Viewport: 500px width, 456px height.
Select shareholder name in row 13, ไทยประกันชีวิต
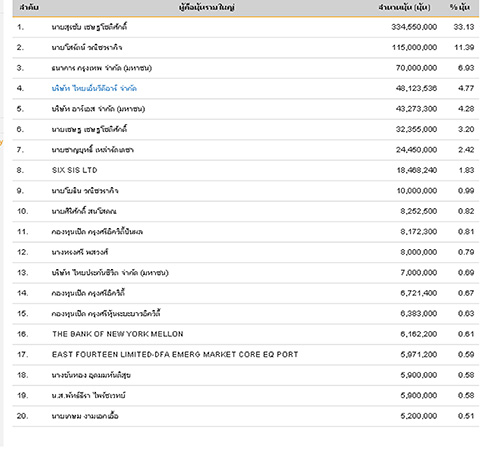(x=110, y=273)
